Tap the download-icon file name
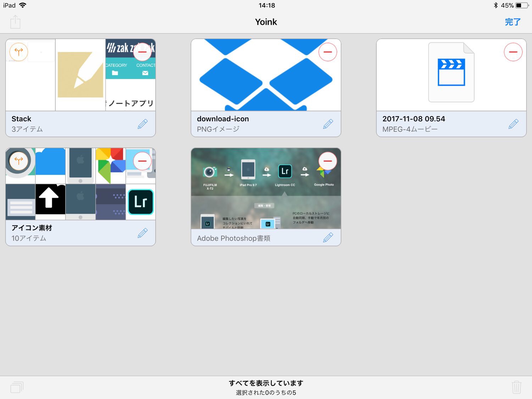 223,119
